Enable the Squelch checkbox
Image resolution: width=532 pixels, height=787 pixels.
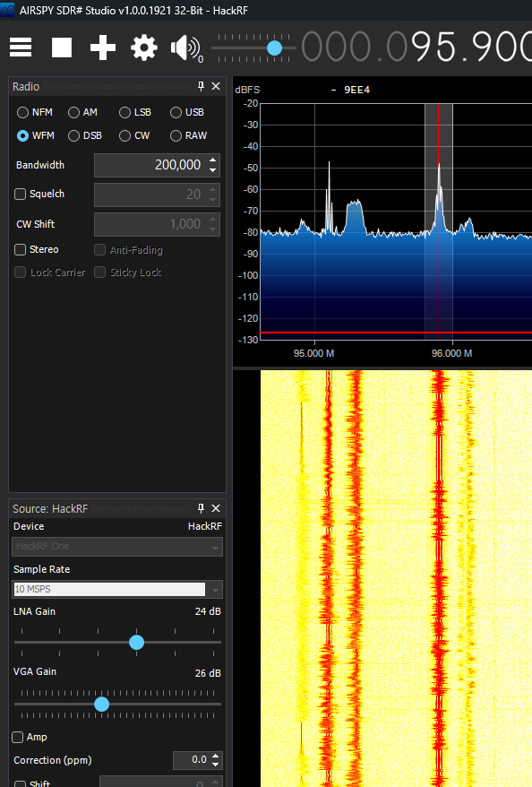[20, 195]
